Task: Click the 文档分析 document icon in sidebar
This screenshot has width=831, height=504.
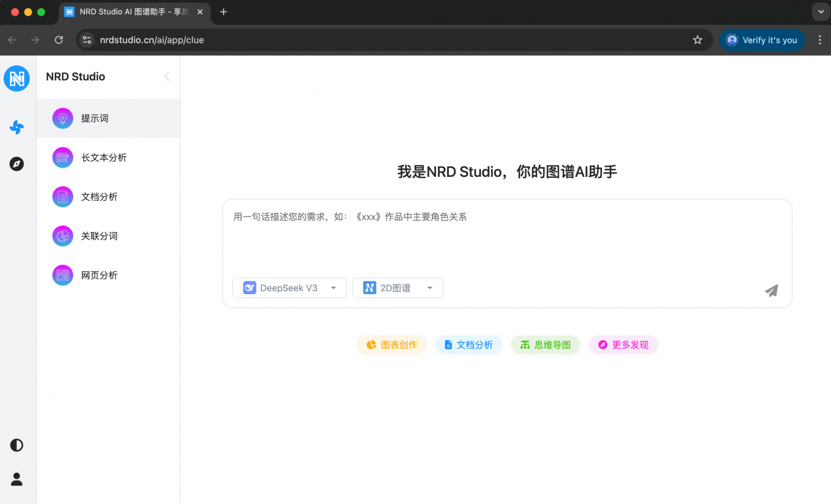Action: (63, 197)
